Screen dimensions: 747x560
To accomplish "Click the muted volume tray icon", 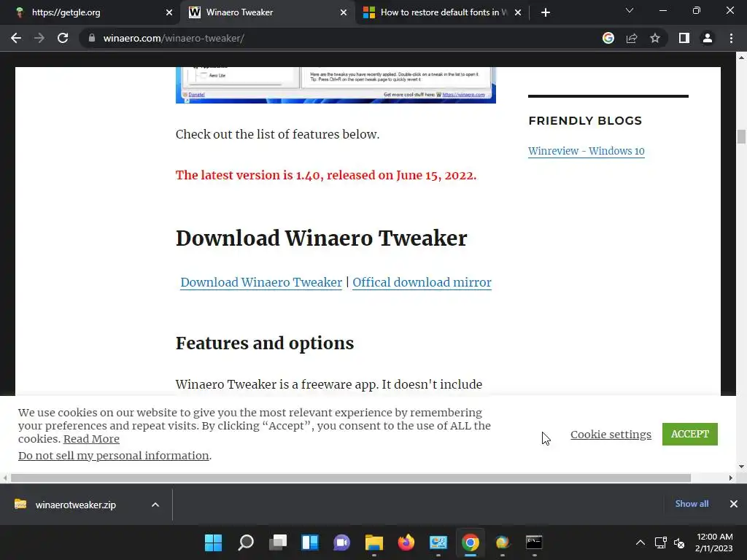I will coord(679,542).
